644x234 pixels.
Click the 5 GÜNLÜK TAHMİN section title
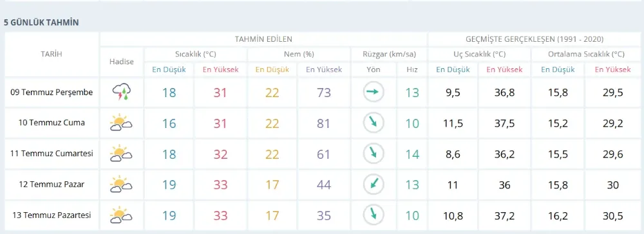click(41, 22)
